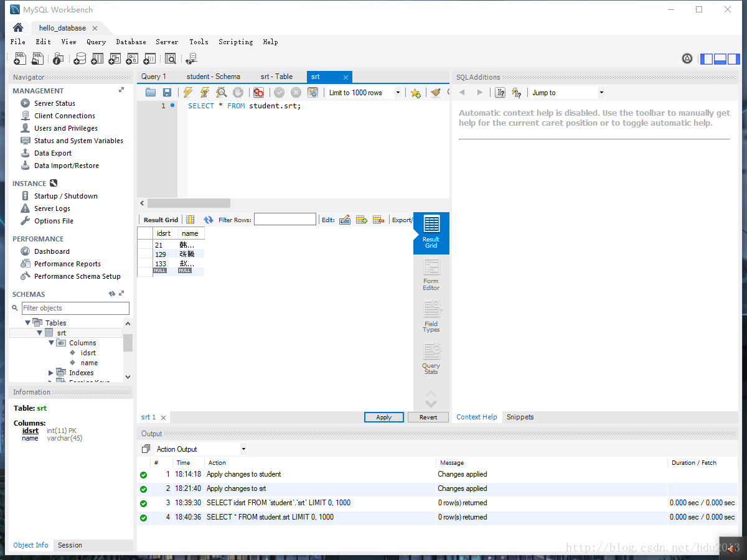Execute the SQL statement lightning icon
This screenshot has width=747, height=560.
(x=187, y=93)
